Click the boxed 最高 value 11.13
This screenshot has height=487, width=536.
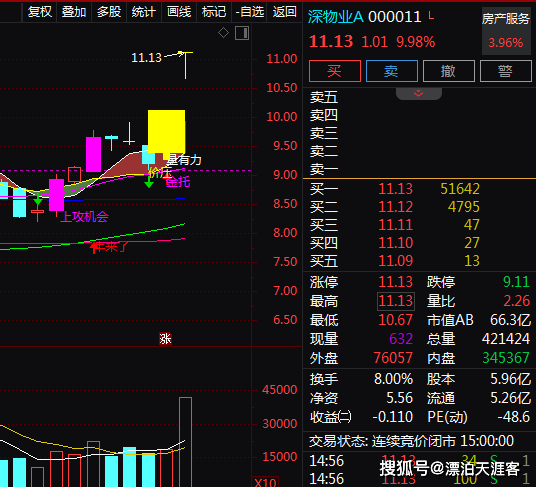coord(396,301)
